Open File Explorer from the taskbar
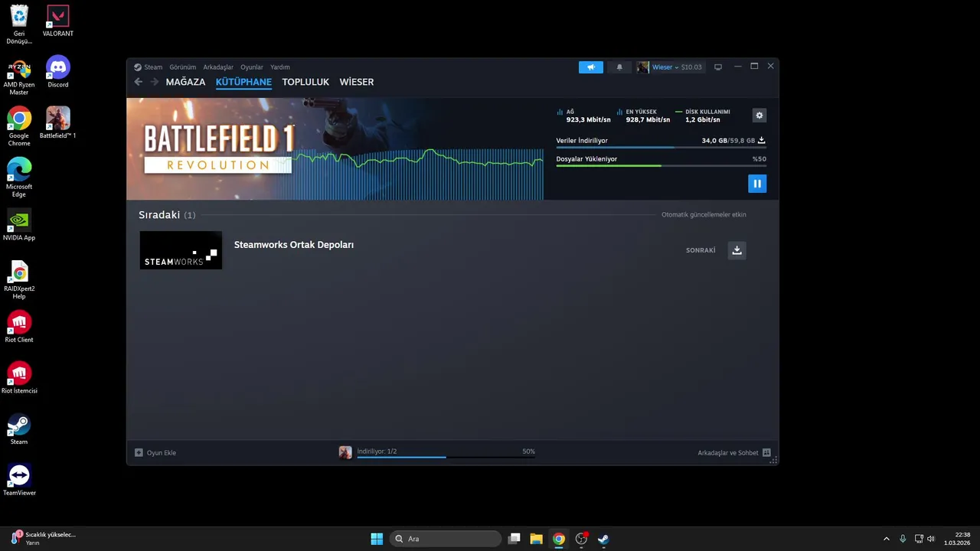Viewport: 980px width, 551px height. click(537, 539)
